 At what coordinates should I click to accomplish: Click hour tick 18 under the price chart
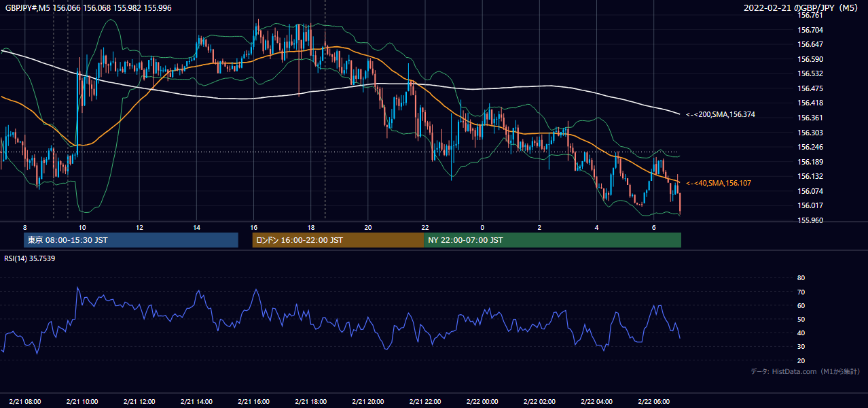pyautogui.click(x=310, y=226)
